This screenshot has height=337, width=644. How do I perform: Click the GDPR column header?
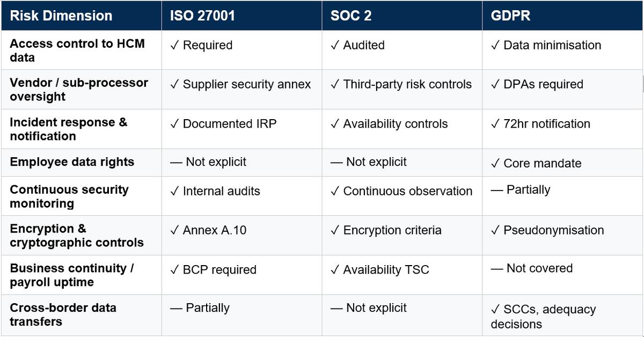[x=562, y=16]
